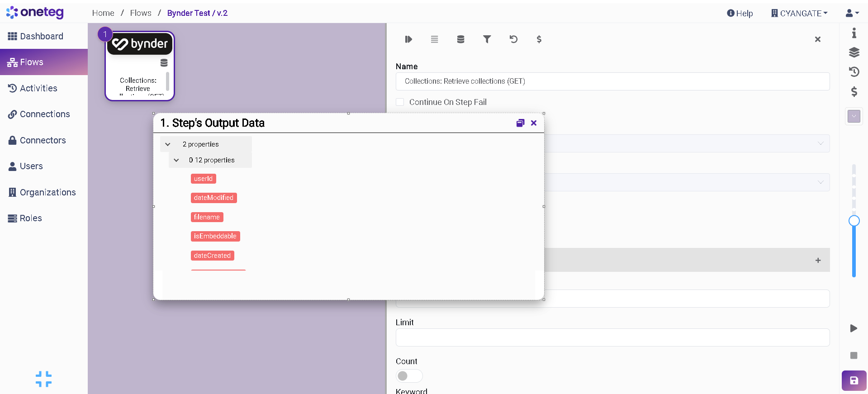Go to Connections in the sidebar

[45, 114]
